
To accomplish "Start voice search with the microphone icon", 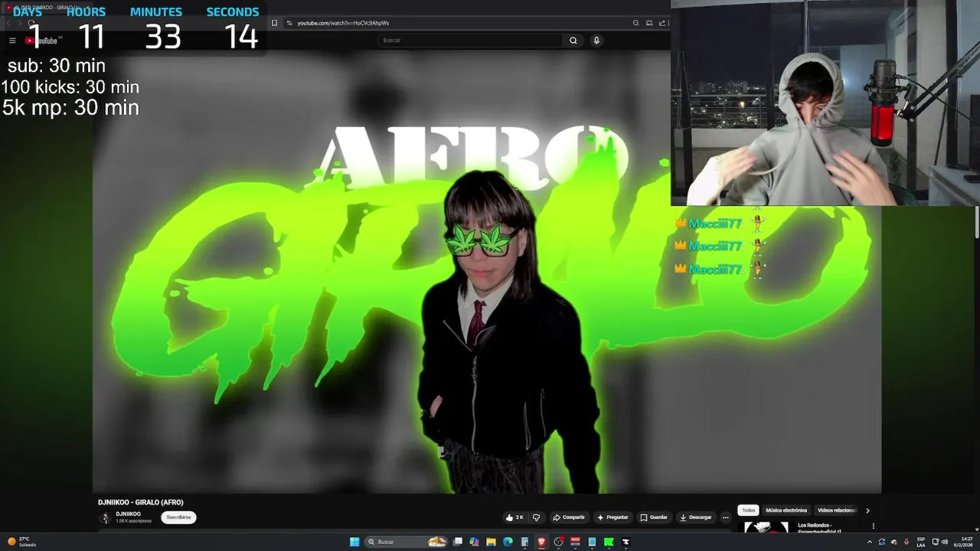I will [x=596, y=41].
